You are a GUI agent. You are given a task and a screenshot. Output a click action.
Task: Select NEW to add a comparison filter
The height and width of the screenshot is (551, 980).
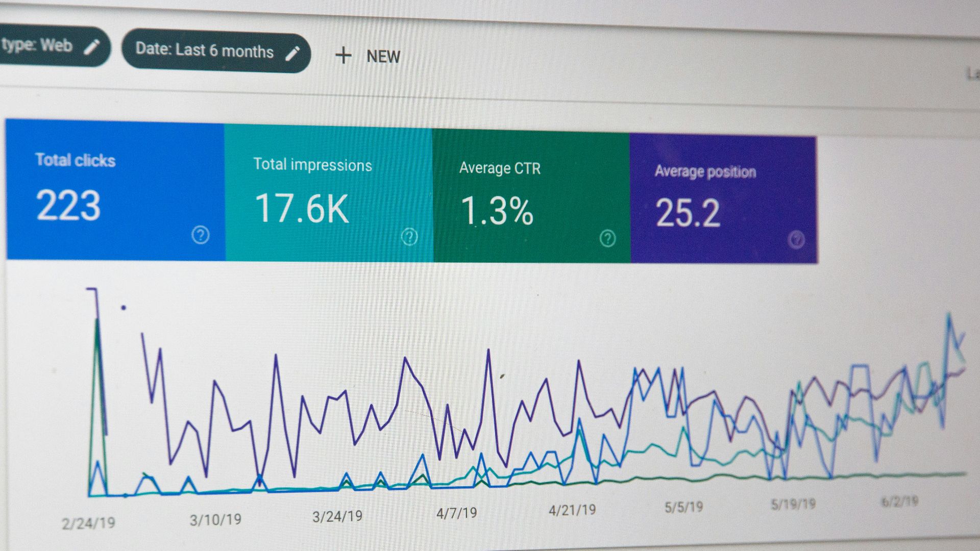click(x=383, y=56)
